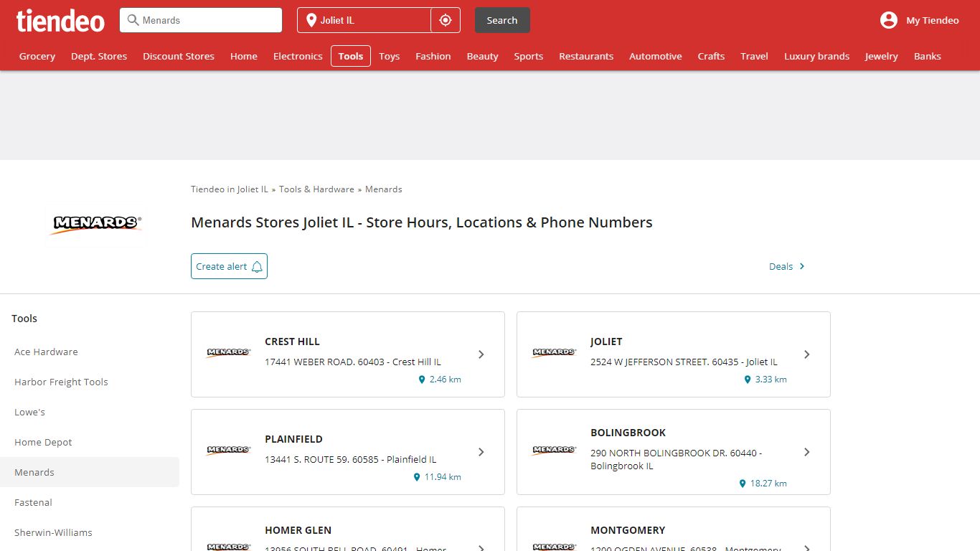980x551 pixels.
Task: Open the Beauty category
Action: 483,56
